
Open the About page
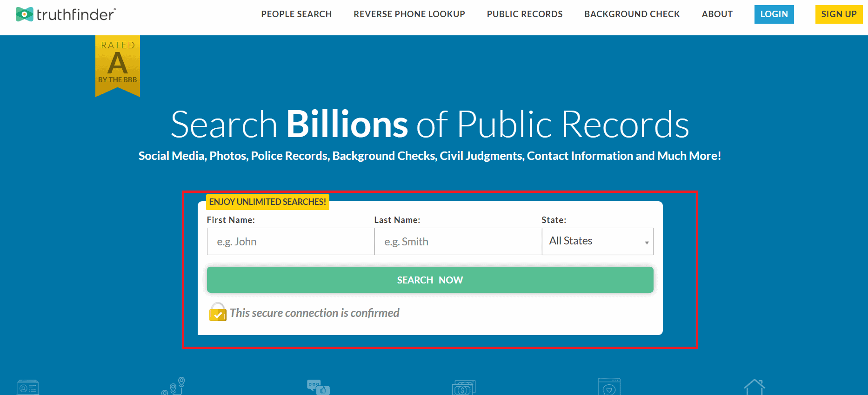click(x=717, y=14)
